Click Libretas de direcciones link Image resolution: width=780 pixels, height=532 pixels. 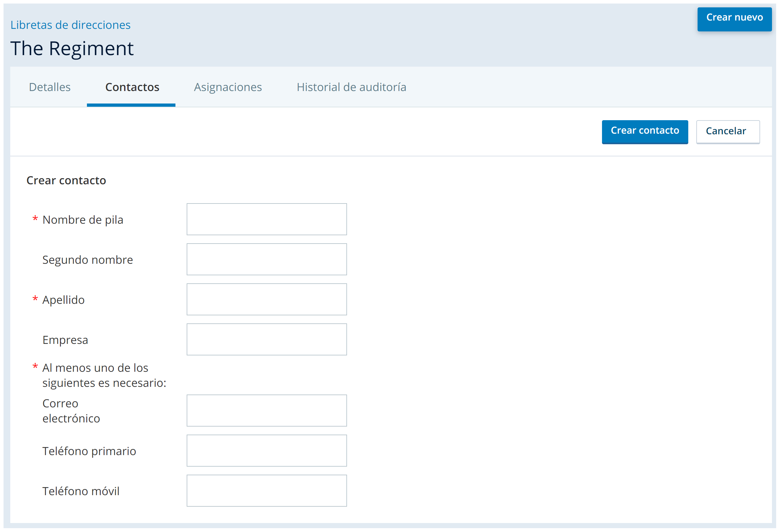pos(72,24)
